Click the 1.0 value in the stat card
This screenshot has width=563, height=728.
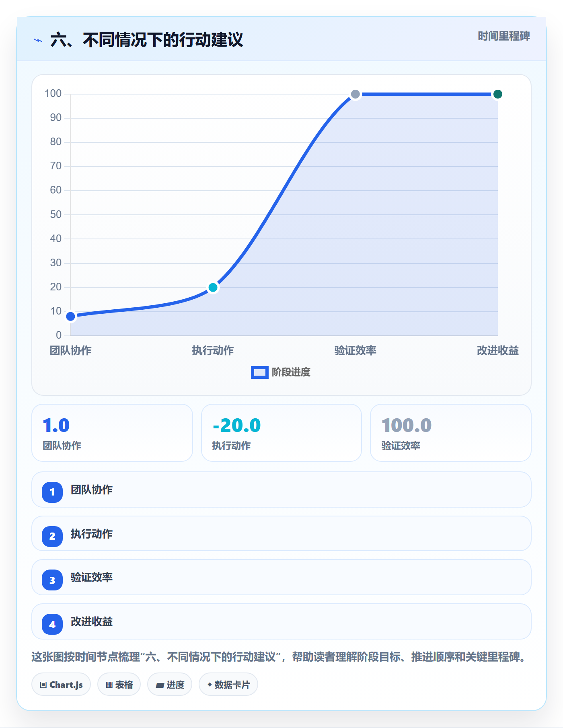point(56,426)
